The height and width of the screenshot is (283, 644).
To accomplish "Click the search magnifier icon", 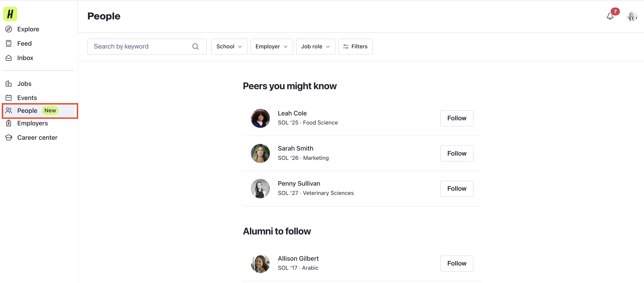I will point(195,46).
